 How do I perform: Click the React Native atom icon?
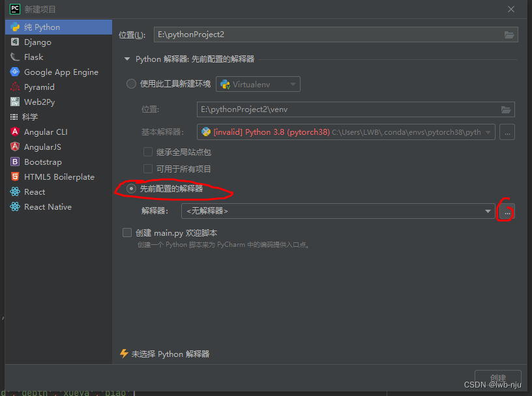coord(15,206)
